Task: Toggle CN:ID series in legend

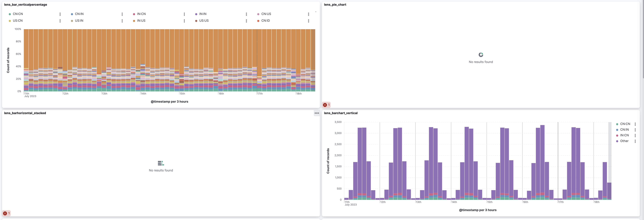Action: [x=265, y=21]
